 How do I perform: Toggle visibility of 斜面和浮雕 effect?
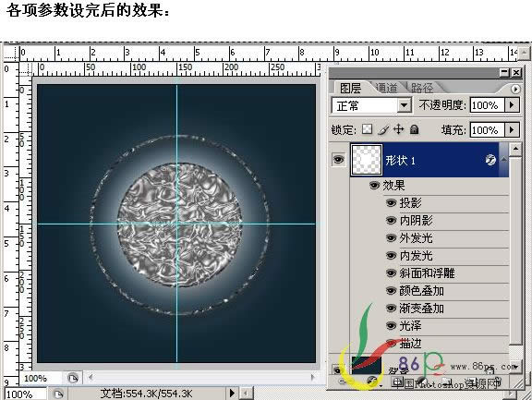pyautogui.click(x=391, y=273)
